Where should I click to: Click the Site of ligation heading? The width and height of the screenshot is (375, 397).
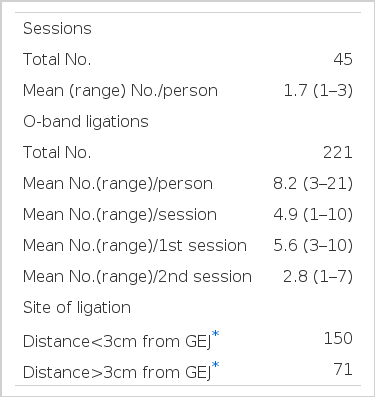[77, 307]
